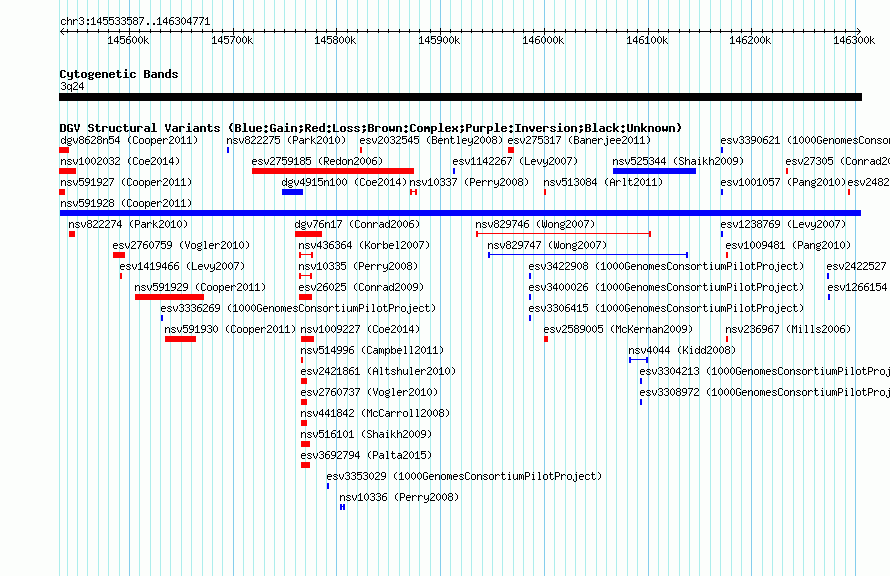
Task: Open the esv2759185 (Redon2006) variant label
Action: pos(317,161)
